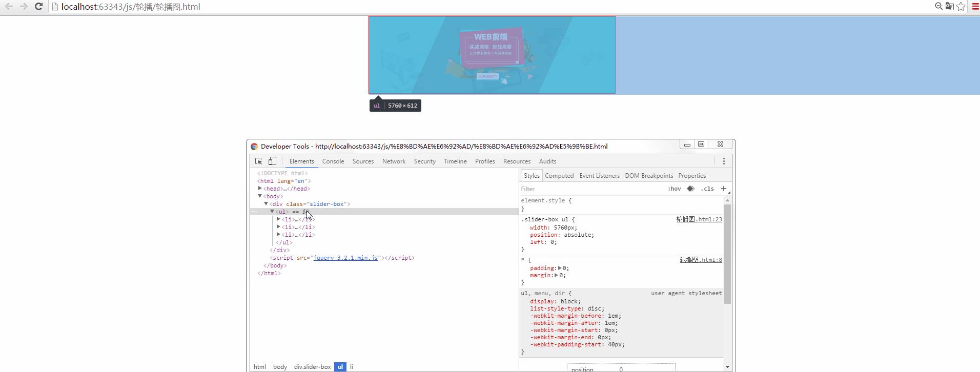Switch to the Security tab
The height and width of the screenshot is (372, 980).
point(424,161)
